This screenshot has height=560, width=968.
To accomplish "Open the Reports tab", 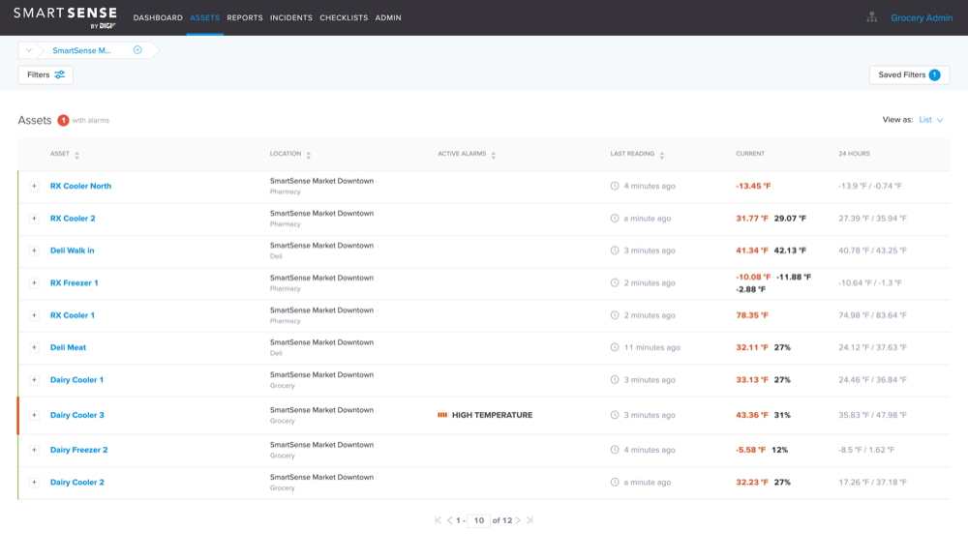I will tap(245, 17).
